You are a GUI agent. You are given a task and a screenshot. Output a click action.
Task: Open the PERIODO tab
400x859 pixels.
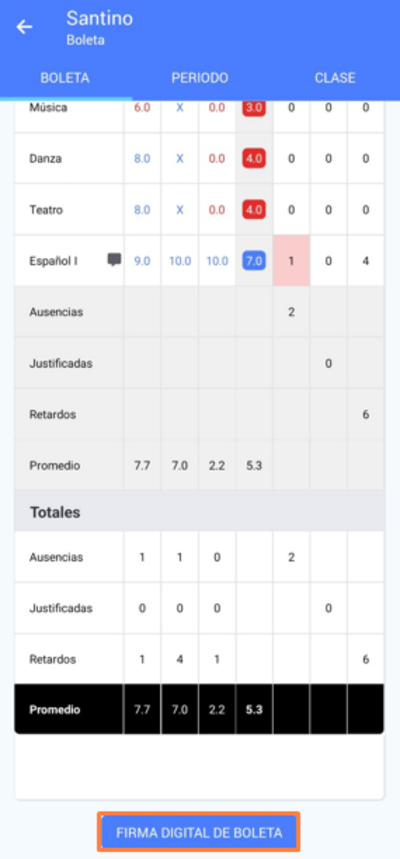tap(199, 78)
